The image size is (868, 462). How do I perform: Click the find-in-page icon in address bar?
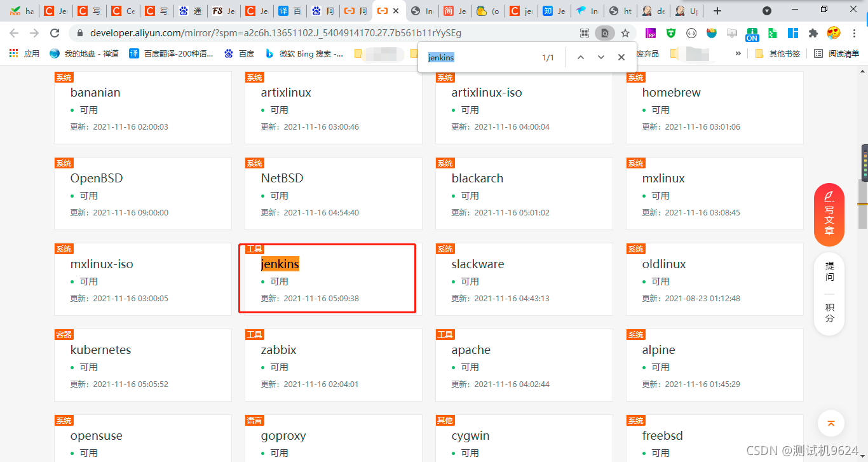605,33
